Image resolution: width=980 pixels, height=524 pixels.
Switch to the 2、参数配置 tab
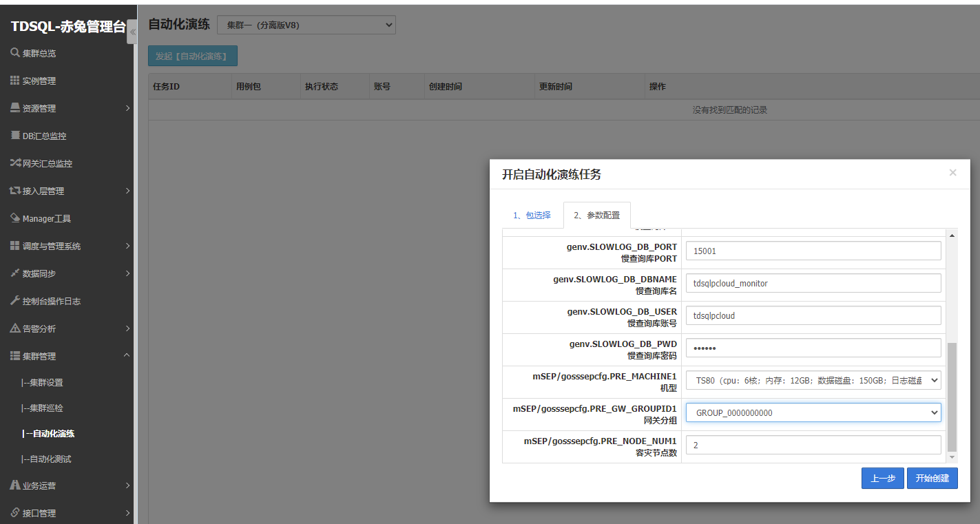(596, 216)
